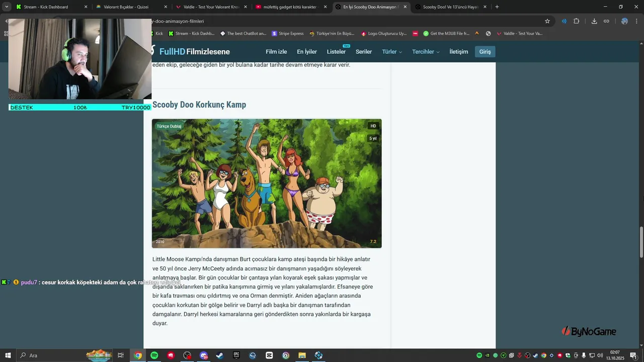The image size is (644, 362).
Task: Click the 7.2 rating on the poster
Action: pos(373,242)
